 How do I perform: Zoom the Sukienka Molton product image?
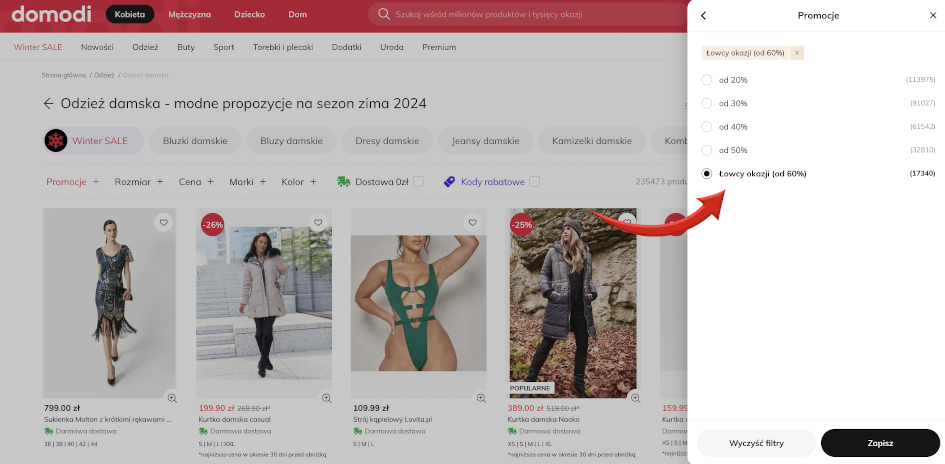coord(172,398)
